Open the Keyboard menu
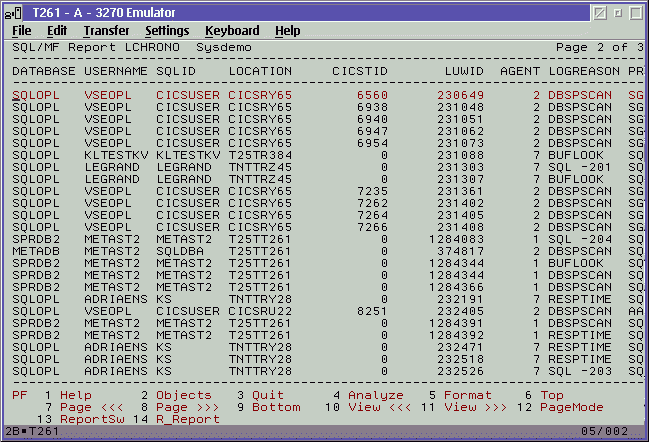The width and height of the screenshot is (649, 442). (x=232, y=31)
